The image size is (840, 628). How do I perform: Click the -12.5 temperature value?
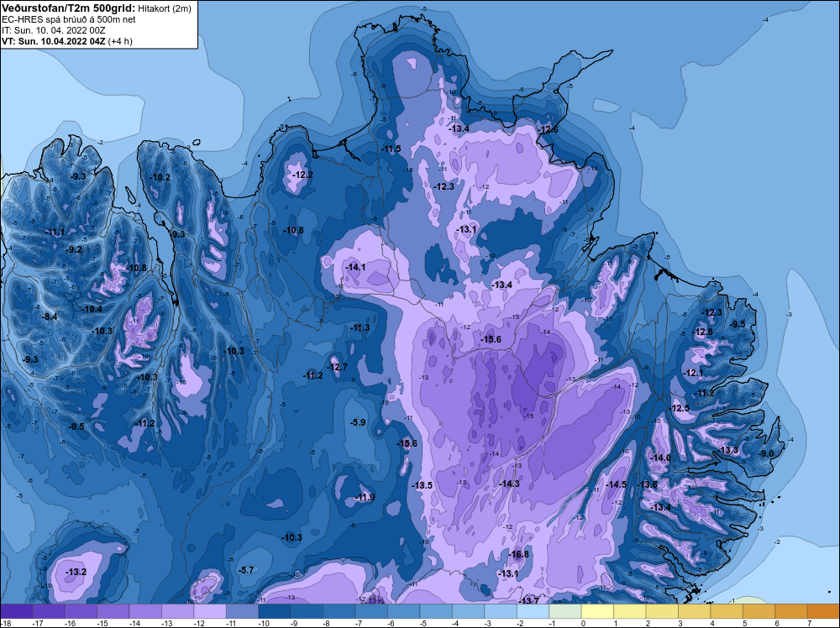point(680,408)
